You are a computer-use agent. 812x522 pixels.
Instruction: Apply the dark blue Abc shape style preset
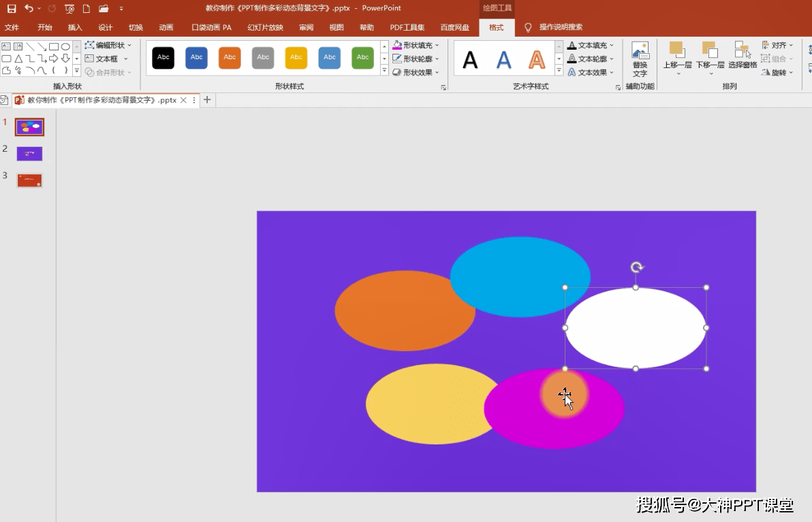coord(196,58)
